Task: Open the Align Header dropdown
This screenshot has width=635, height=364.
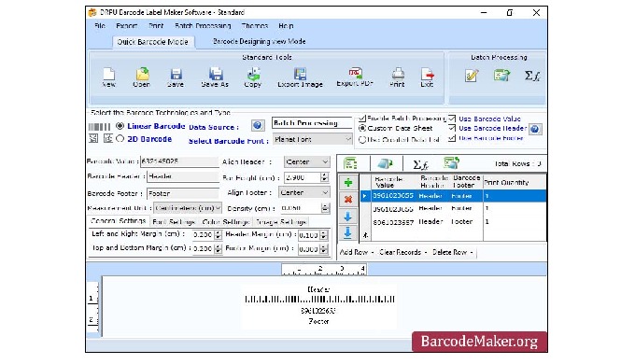Action: tap(306, 161)
